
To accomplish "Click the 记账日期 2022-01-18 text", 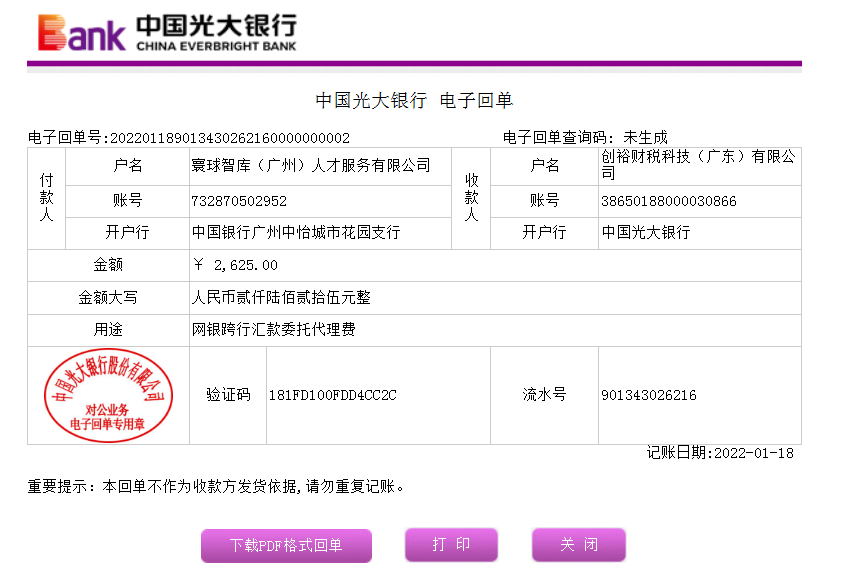I will [720, 453].
